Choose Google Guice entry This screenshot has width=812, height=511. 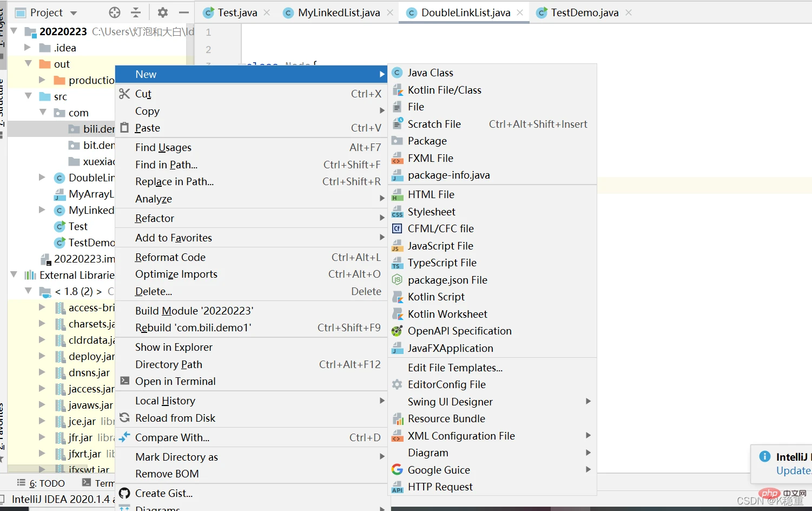tap(438, 470)
